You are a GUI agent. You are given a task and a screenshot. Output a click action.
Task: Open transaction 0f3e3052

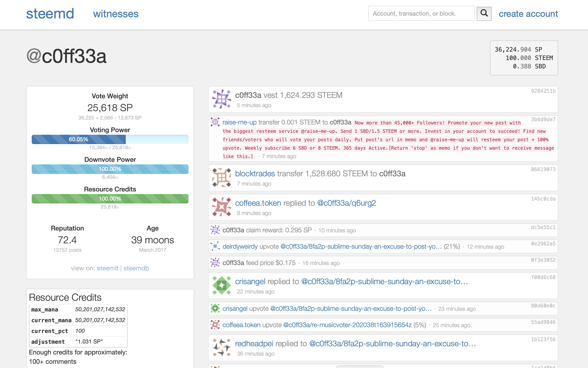click(x=543, y=260)
